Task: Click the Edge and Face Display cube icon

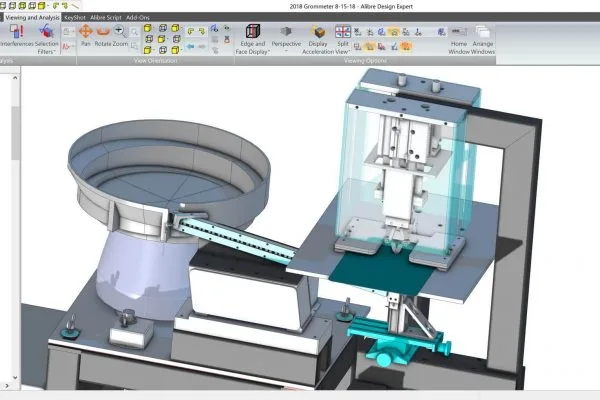Action: tap(253, 31)
